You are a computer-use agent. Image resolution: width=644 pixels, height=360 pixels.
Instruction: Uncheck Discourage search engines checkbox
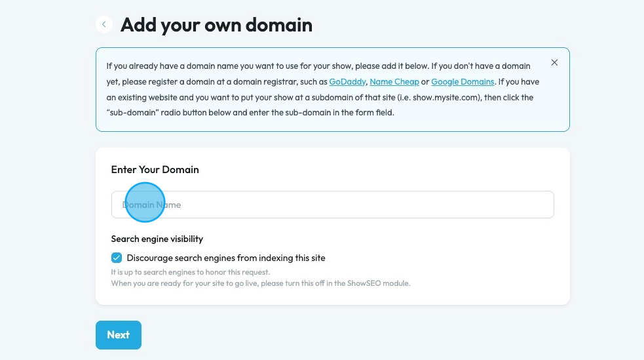117,258
